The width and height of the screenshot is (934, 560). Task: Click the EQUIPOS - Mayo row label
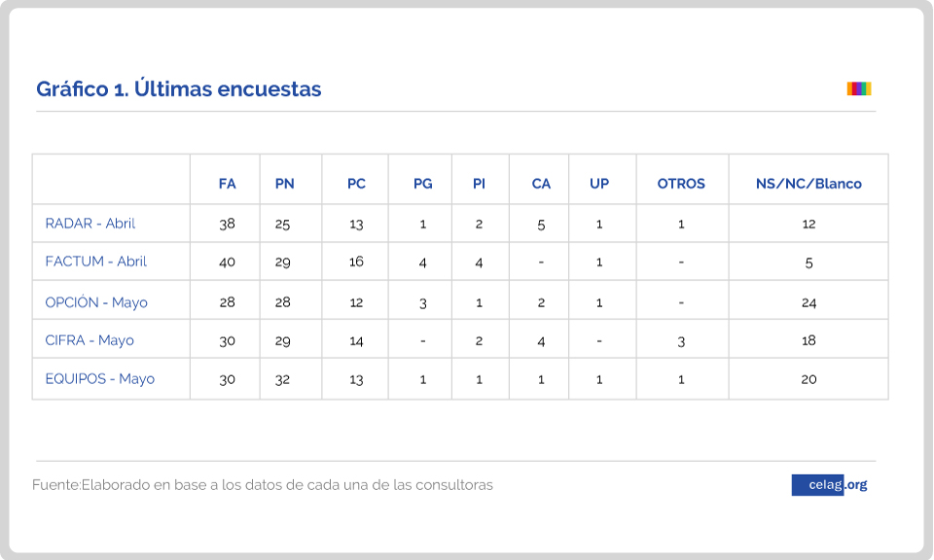[100, 379]
